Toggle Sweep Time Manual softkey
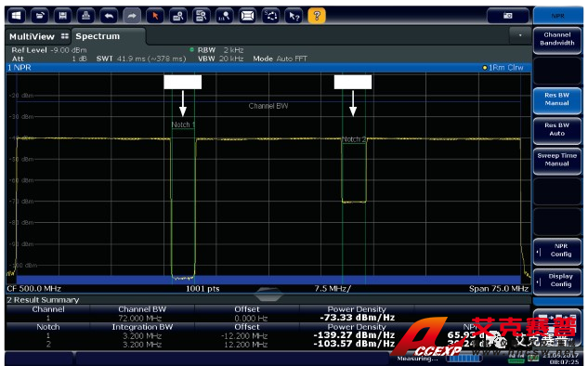 556,160
